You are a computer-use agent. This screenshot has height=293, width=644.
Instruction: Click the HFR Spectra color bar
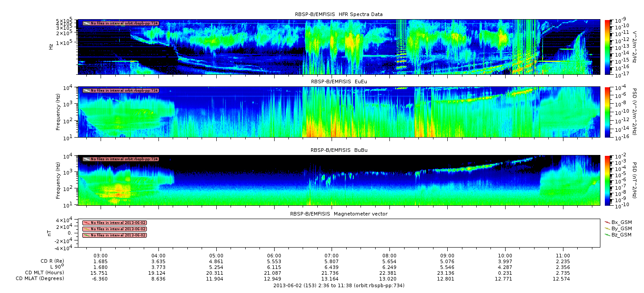point(608,47)
